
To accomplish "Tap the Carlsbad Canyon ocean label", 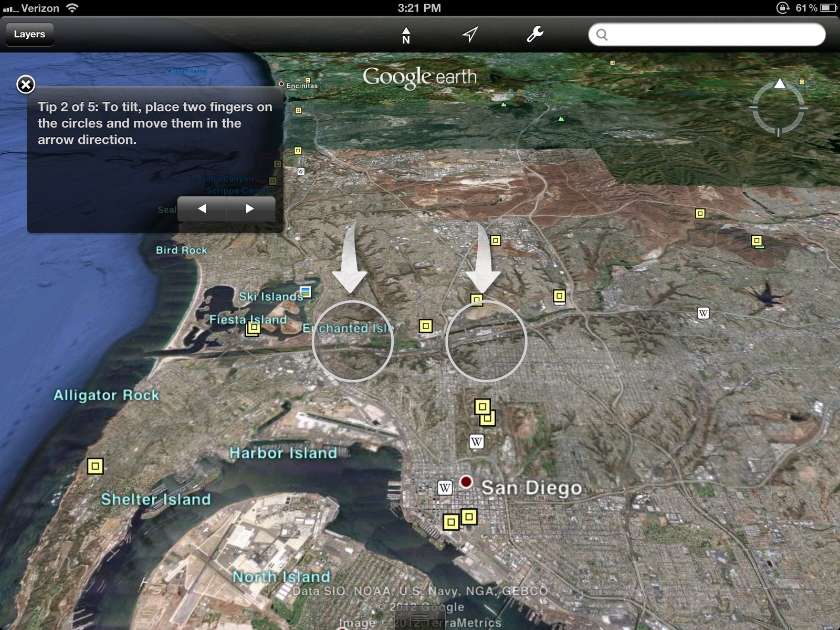I will 187,71.
